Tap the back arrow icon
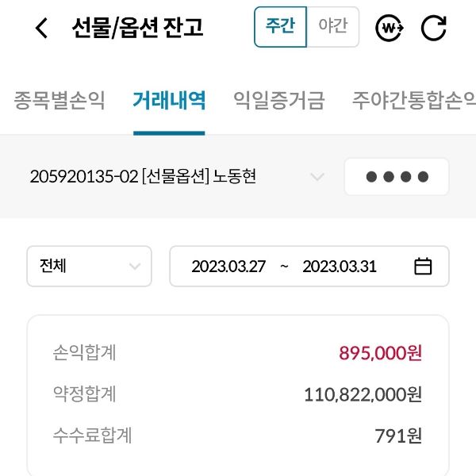 [x=42, y=29]
